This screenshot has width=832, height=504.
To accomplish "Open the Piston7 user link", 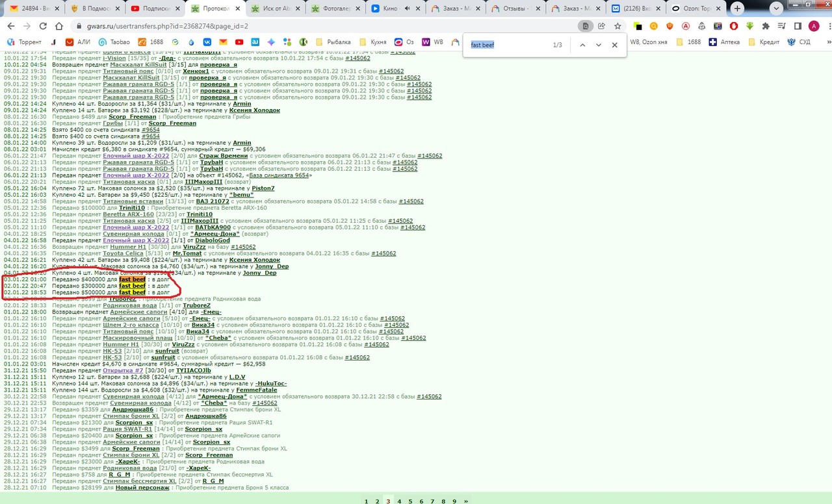I will pos(263,188).
